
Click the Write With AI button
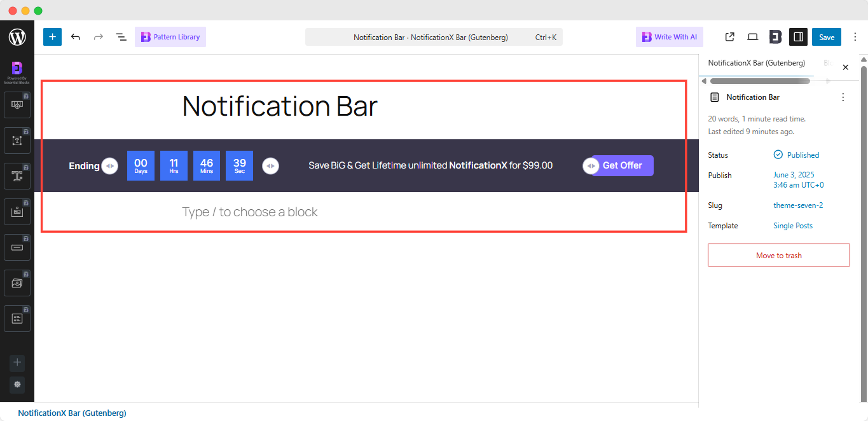(x=670, y=37)
